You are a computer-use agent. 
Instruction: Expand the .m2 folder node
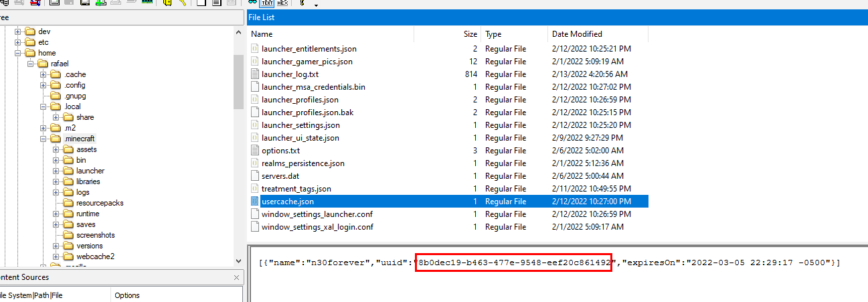click(44, 128)
